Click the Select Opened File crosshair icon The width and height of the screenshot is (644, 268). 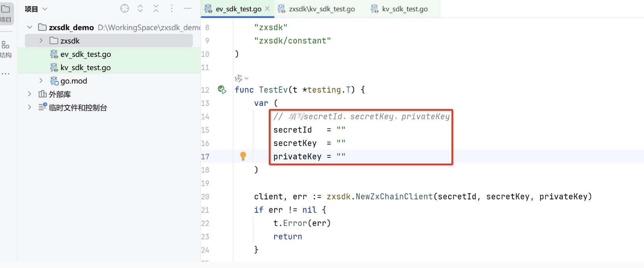tap(124, 8)
